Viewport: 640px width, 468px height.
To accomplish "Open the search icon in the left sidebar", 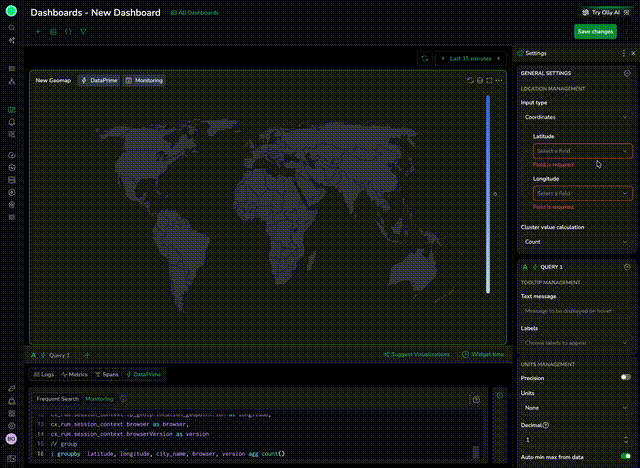I will click(x=11, y=28).
